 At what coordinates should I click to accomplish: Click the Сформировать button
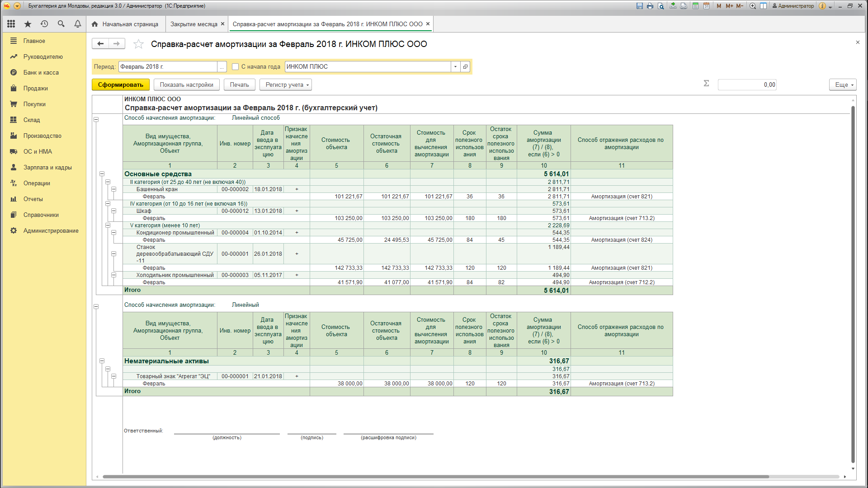[x=120, y=85]
